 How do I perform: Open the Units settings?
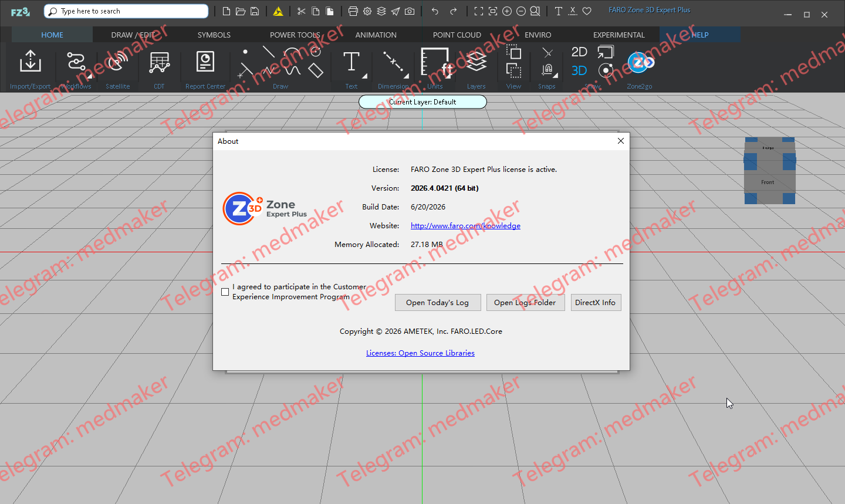coord(435,62)
